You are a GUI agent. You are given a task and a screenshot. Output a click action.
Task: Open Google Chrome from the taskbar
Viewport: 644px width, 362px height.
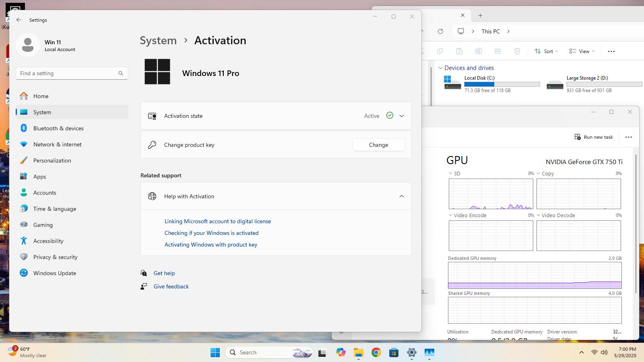pos(376,352)
